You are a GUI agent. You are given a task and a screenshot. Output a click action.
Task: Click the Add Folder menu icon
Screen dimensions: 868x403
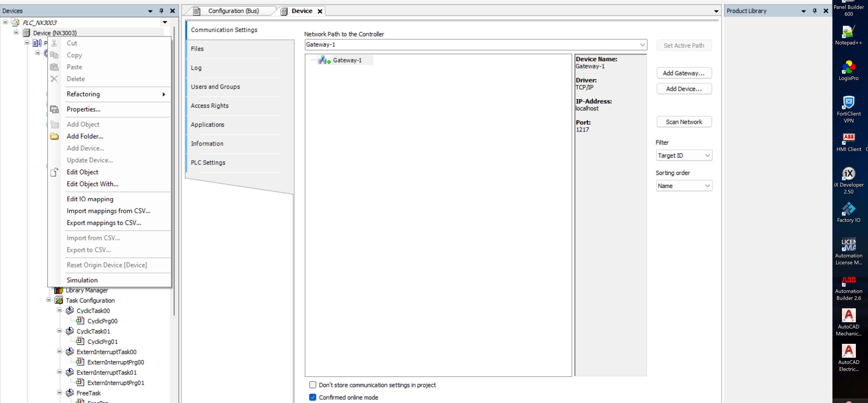(x=54, y=136)
